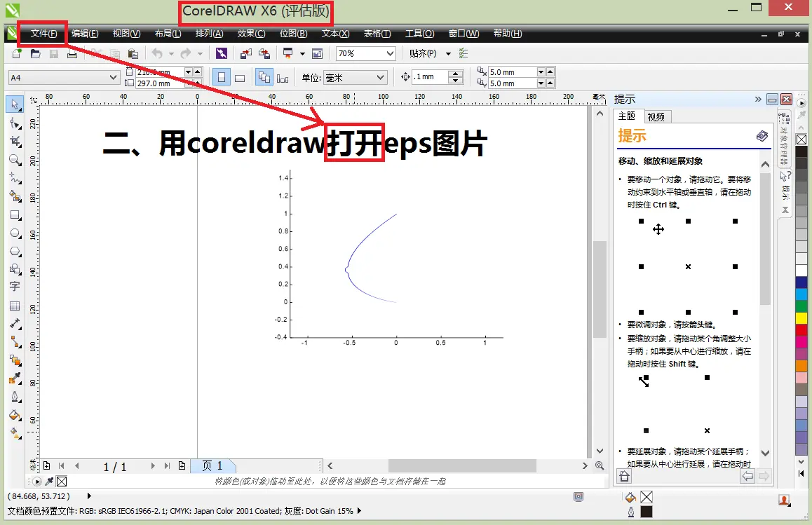Pick the yellow color swatch
Screen dimensions: 812x525
coord(801,318)
